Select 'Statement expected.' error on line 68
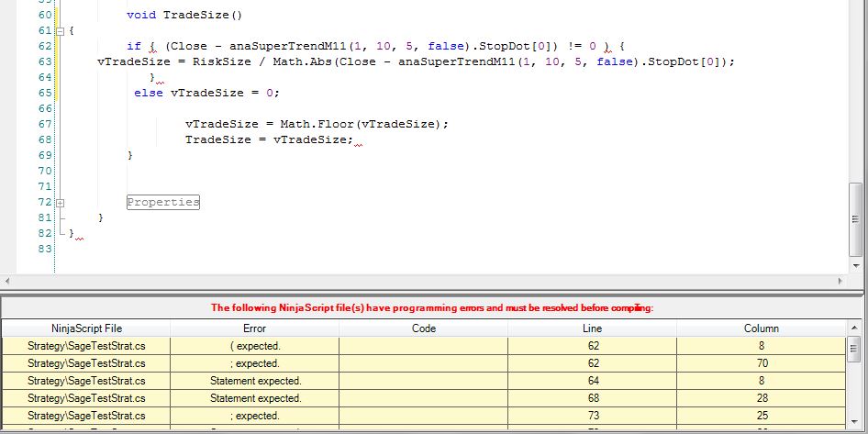Screen dimensions: 868x434 (x=424, y=398)
